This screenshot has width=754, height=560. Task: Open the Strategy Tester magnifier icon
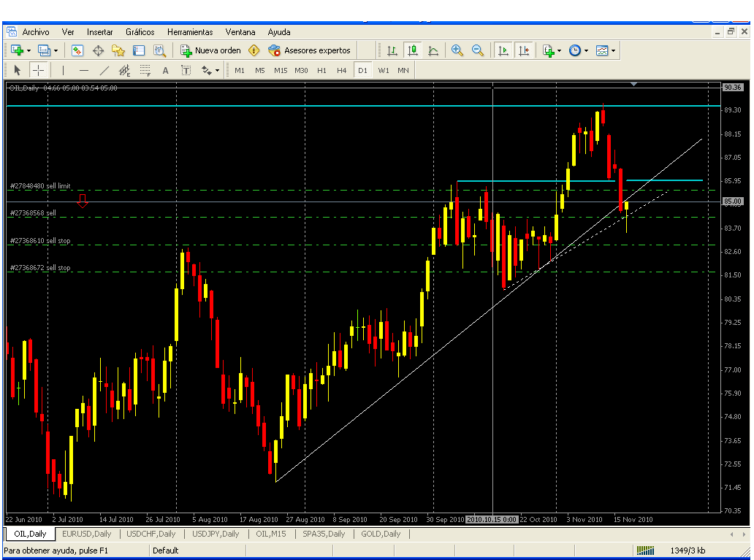(x=160, y=50)
